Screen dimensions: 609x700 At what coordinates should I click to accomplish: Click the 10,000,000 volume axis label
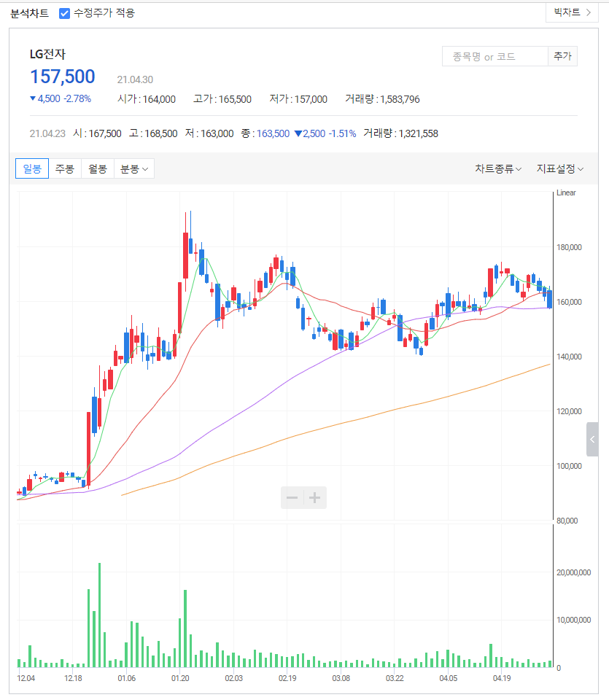pos(573,620)
